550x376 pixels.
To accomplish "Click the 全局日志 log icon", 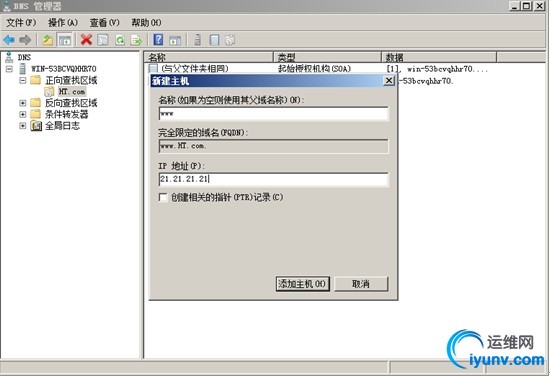I will click(x=36, y=126).
